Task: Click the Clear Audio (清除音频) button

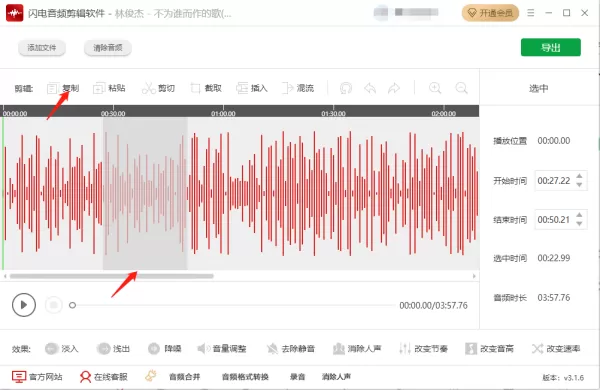Action: pos(108,48)
